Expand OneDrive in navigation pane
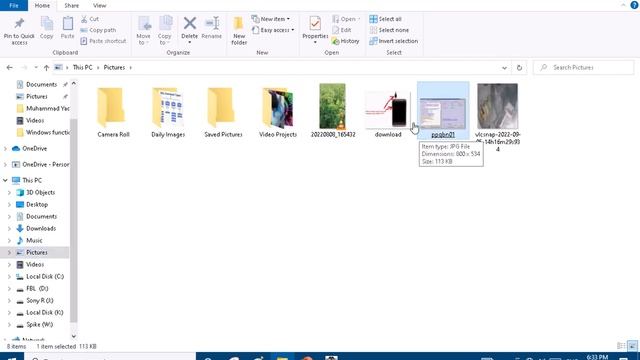The height and width of the screenshot is (360, 640). coord(5,149)
